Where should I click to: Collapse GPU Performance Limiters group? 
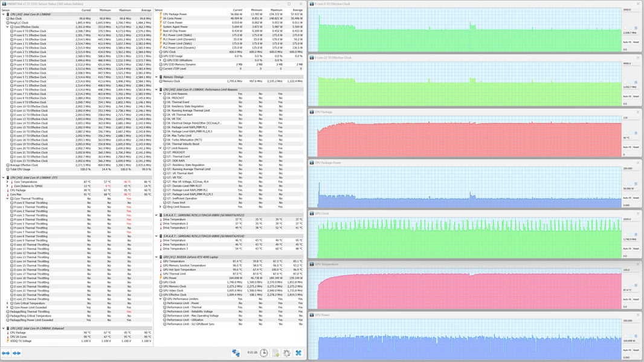tap(161, 299)
